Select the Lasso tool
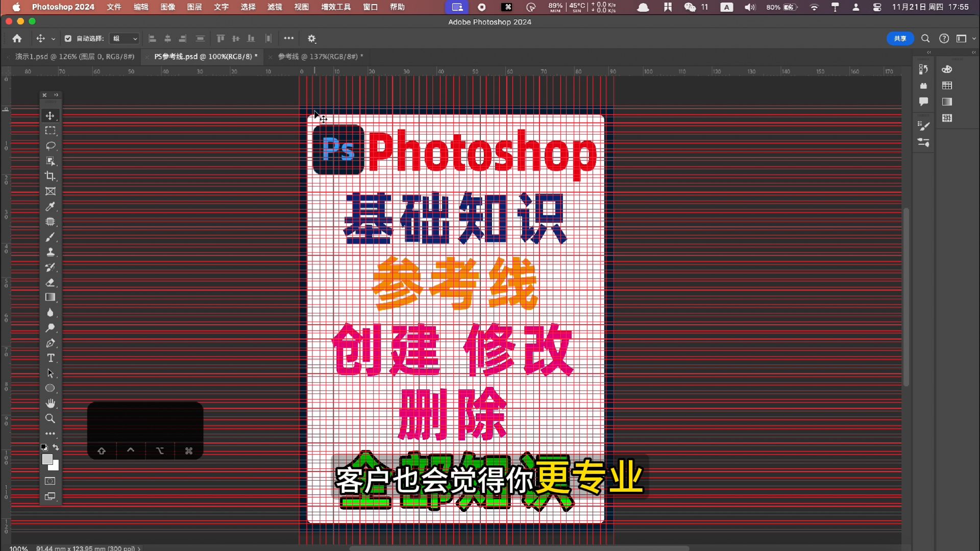The height and width of the screenshot is (551, 980). (x=50, y=146)
